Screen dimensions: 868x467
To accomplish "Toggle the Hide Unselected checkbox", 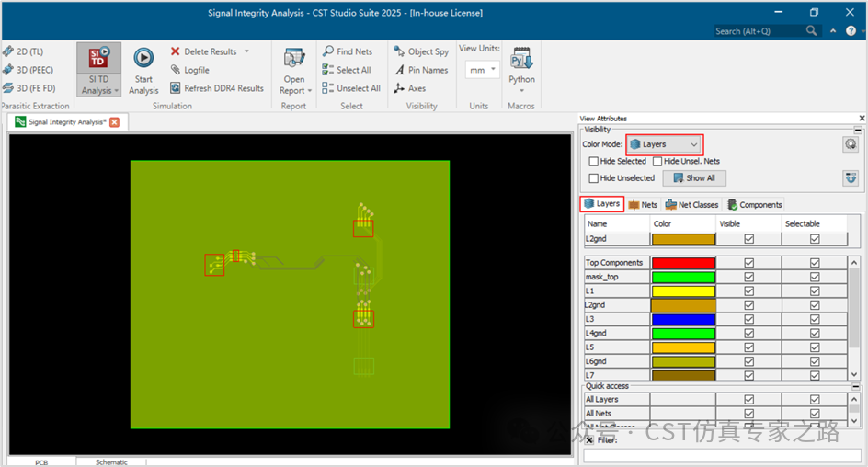I will click(x=593, y=178).
